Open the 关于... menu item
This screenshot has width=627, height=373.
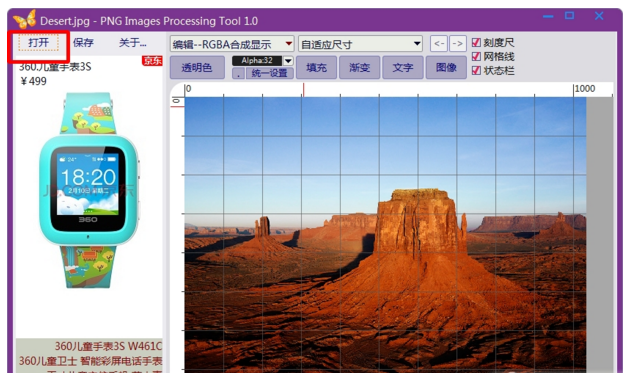click(132, 43)
